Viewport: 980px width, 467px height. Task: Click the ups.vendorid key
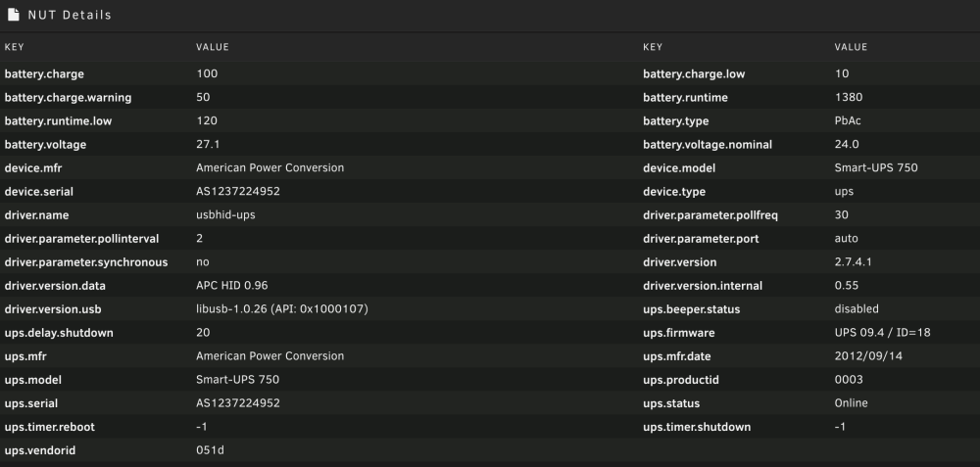(40, 450)
